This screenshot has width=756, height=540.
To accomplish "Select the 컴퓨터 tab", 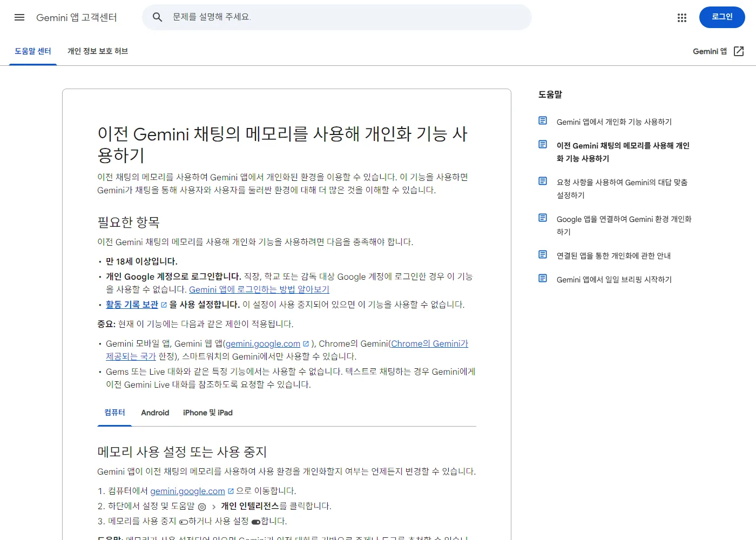I will [114, 413].
